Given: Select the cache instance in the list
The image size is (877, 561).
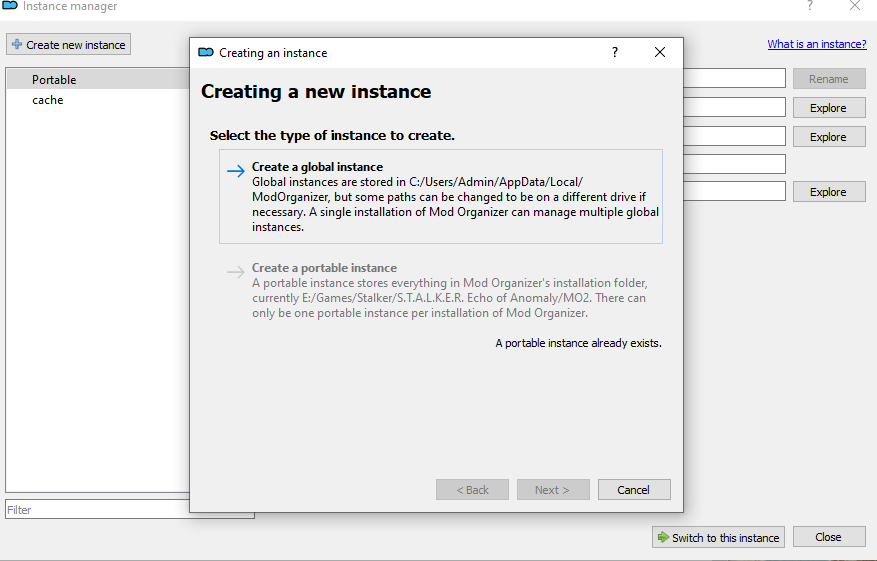Looking at the screenshot, I should (98, 100).
